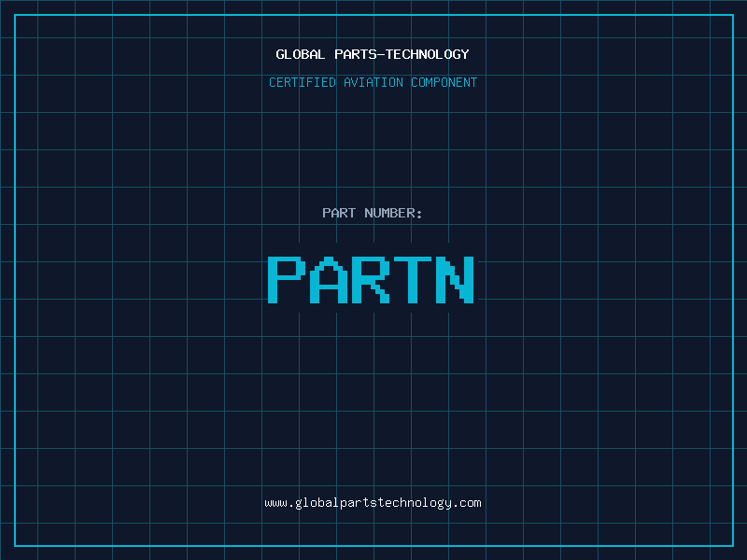Click the cyan frame's top-left corner
This screenshot has height=560, width=747.
pos(15,15)
